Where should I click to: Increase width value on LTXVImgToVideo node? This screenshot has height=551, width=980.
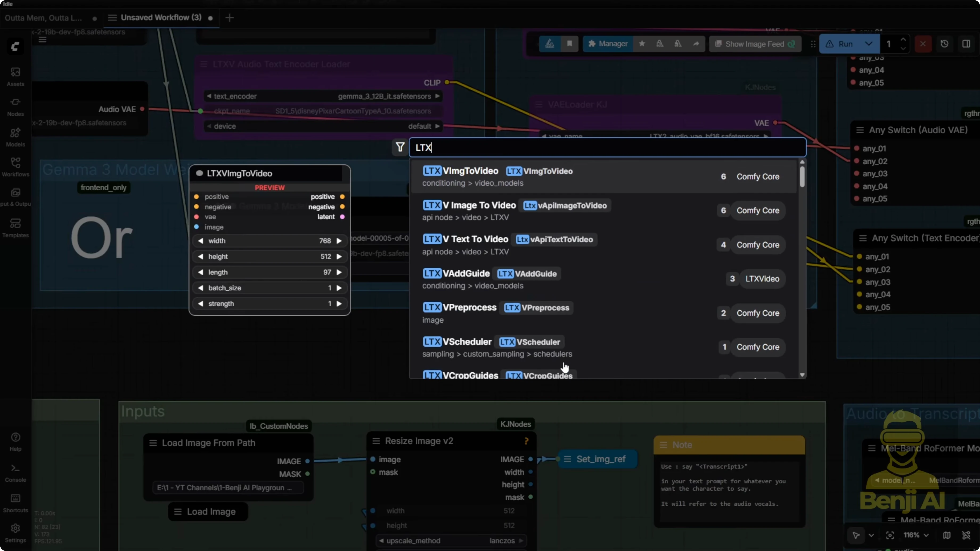[x=339, y=241]
